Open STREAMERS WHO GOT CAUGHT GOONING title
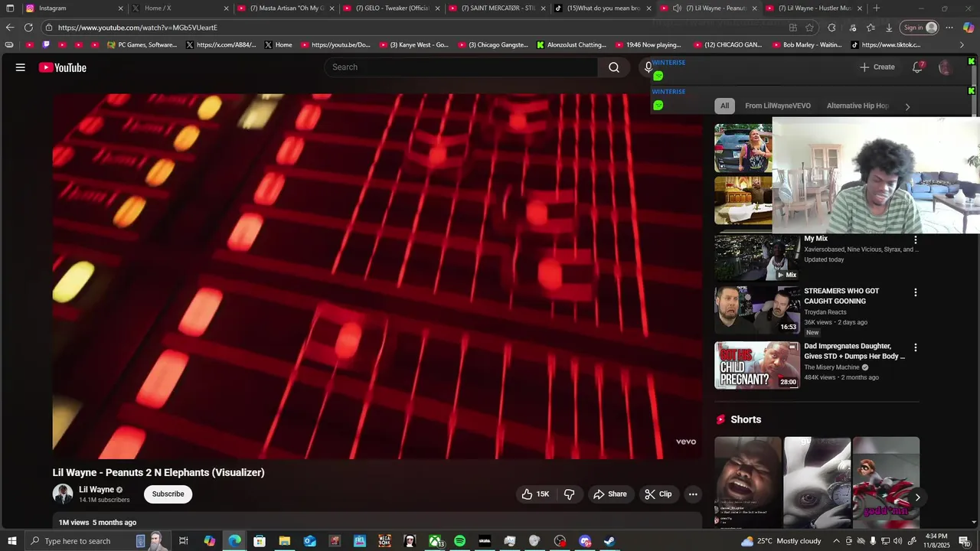This screenshot has width=980, height=551. pos(841,296)
